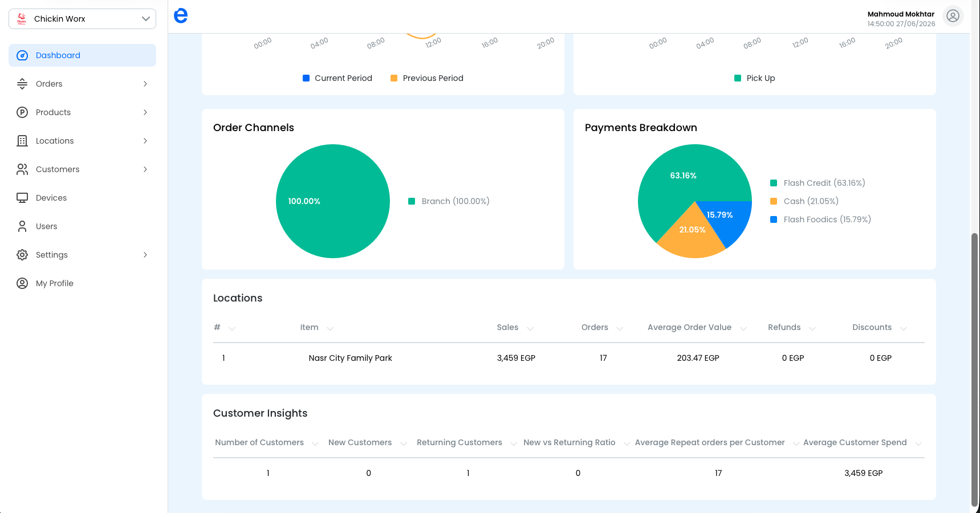This screenshot has height=513, width=980.
Task: Sort by Average Order Value chevron
Action: [x=743, y=328]
